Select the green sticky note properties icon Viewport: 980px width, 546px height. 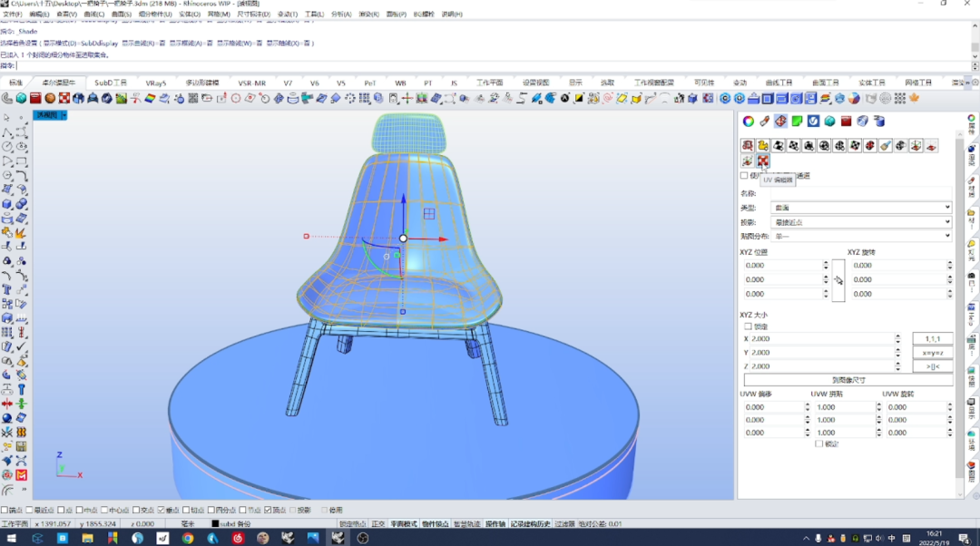(797, 122)
